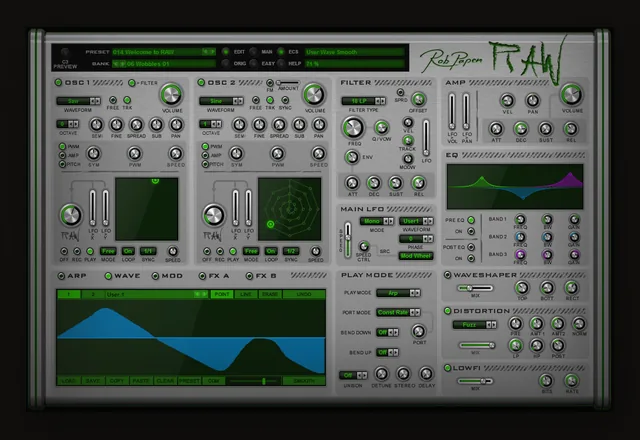
Task: Click the LowFi BITS knob
Action: [546, 381]
